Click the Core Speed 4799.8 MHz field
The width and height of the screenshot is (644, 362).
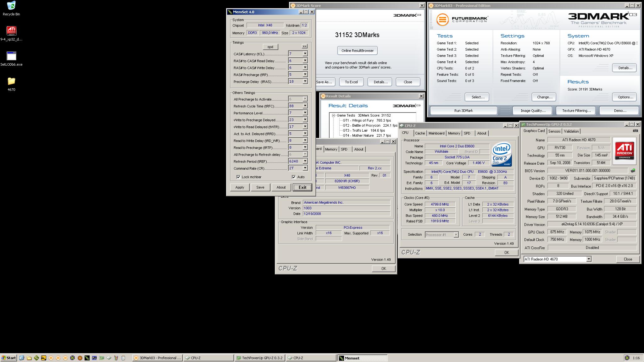[440, 204]
